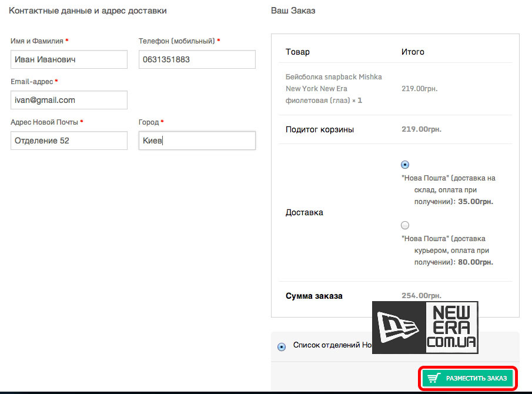532x394 pixels.
Task: Click the РАЗМЕСТИТЬ ЗАКАЗ button
Action: [467, 378]
